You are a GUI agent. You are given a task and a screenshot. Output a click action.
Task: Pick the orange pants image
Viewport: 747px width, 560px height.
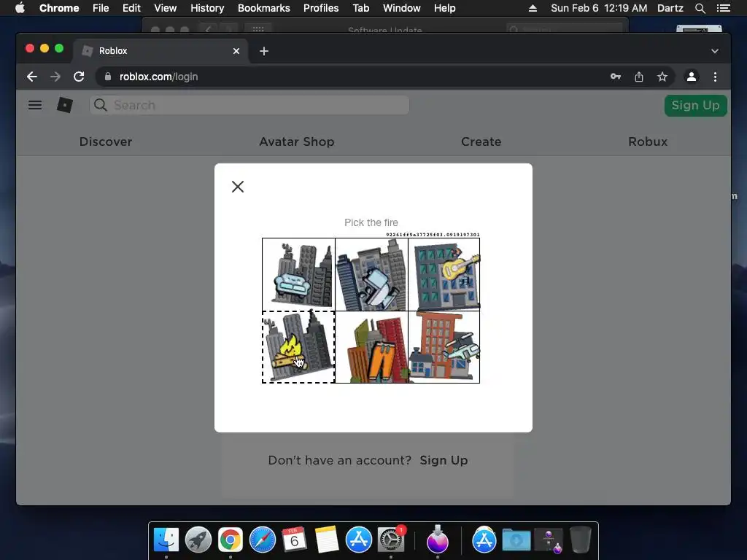371,347
